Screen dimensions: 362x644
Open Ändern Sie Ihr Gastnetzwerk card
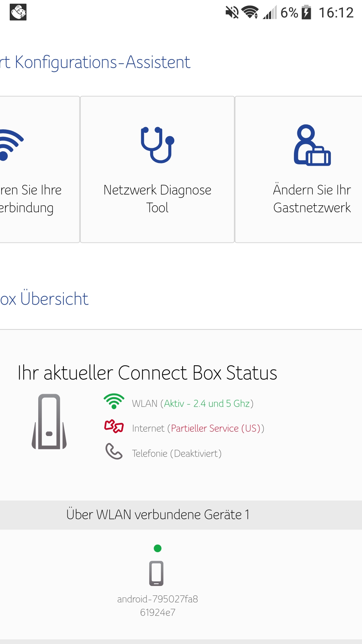click(x=312, y=199)
